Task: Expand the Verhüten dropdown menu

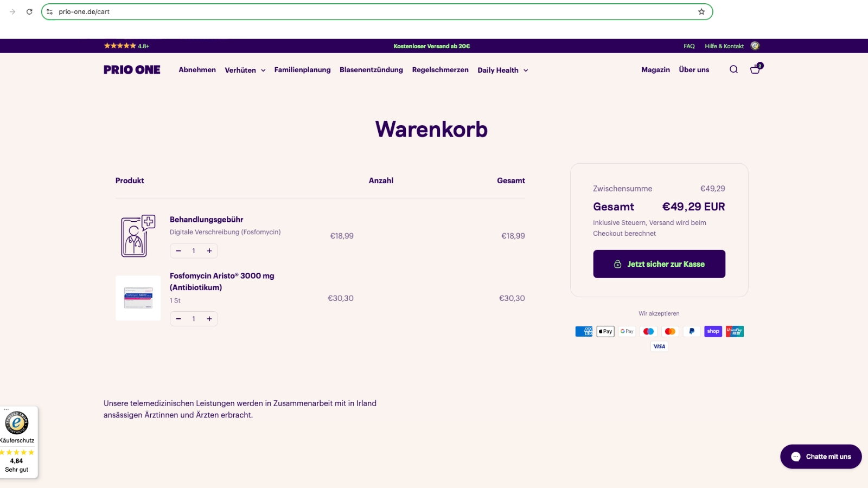Action: [x=245, y=70]
